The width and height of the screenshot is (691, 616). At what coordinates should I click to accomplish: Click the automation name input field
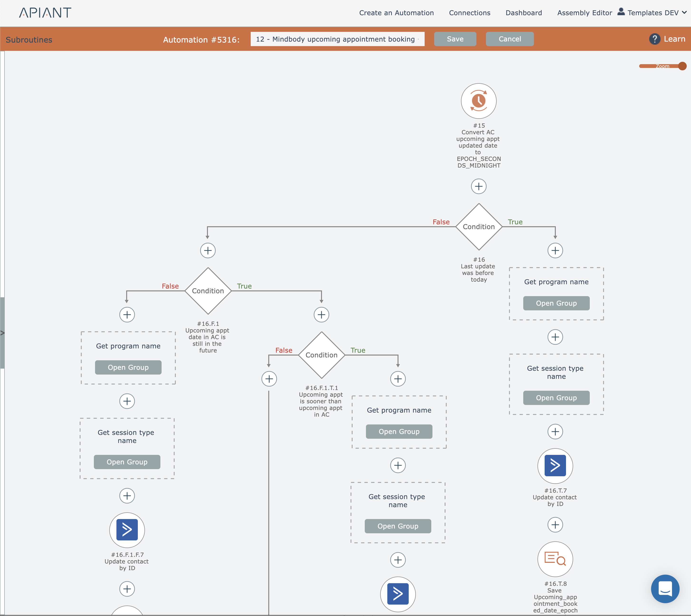337,39
